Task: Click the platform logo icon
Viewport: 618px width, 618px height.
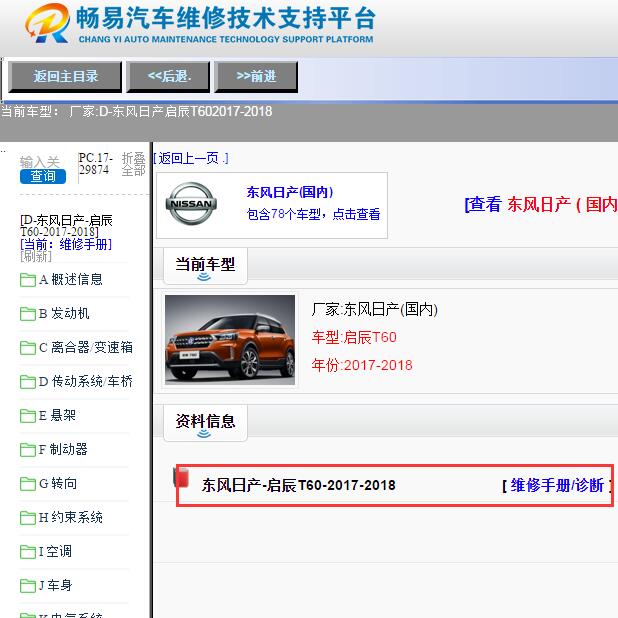Action: point(48,23)
